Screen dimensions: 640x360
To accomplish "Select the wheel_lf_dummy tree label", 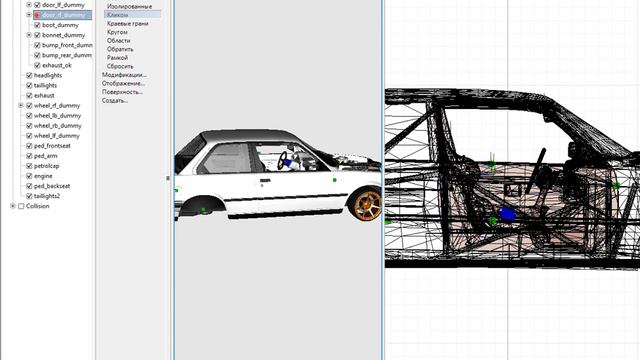I will [x=57, y=136].
